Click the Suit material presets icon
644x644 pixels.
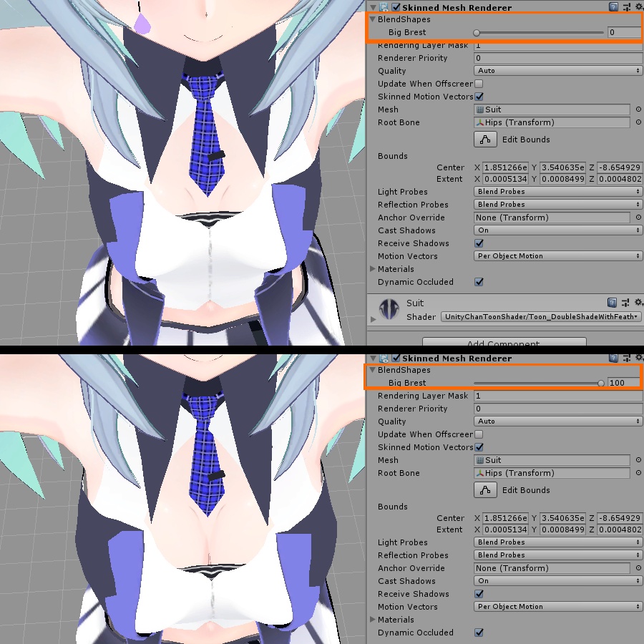(x=626, y=302)
